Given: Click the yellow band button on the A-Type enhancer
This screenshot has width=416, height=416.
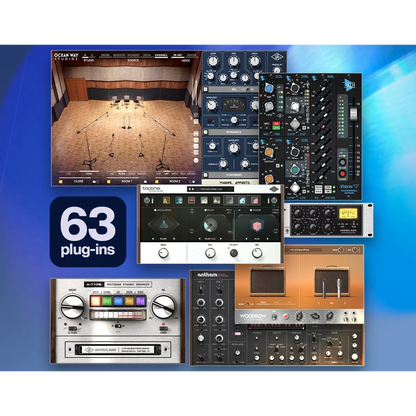Looking at the screenshot, I should click(x=95, y=301).
